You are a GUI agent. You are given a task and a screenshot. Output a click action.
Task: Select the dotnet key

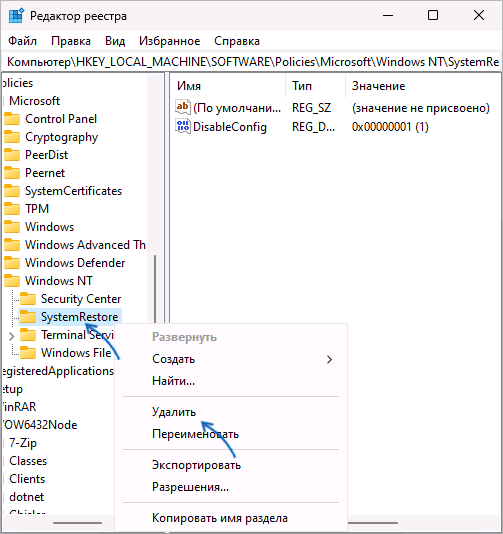pyautogui.click(x=27, y=497)
